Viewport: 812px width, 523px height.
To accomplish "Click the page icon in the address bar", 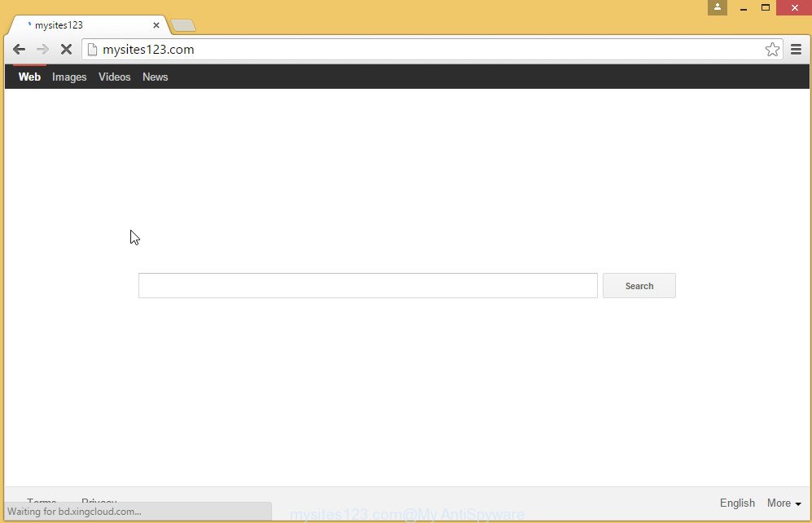I will [x=92, y=50].
